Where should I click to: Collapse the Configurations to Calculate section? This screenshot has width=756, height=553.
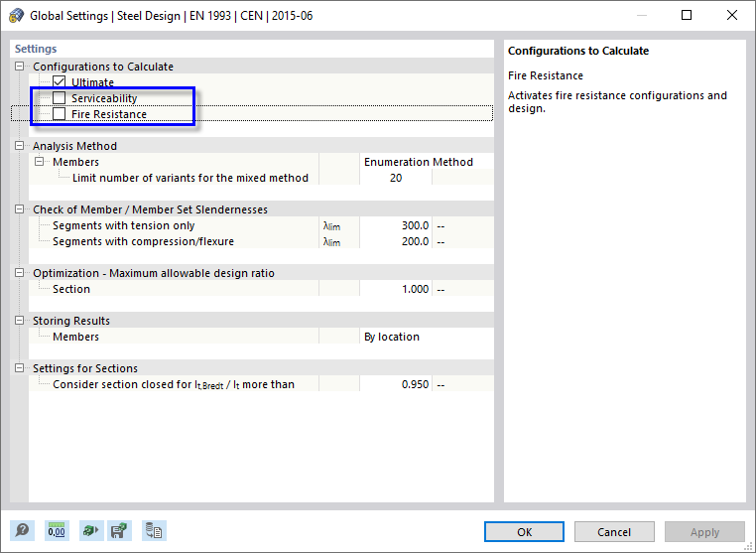[x=19, y=67]
